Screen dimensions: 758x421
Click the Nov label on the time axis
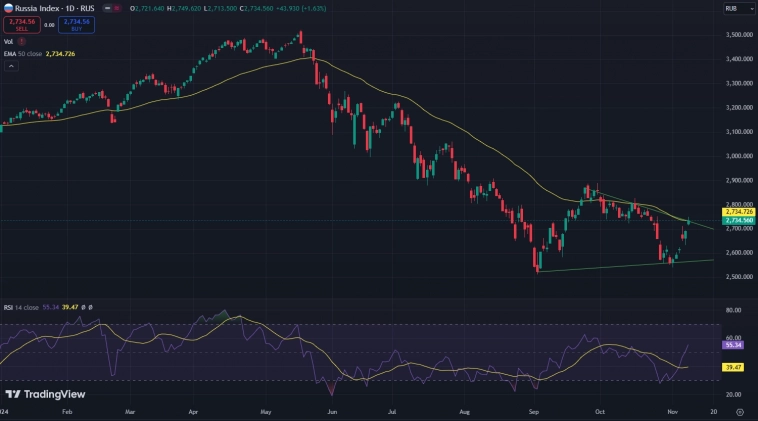672,412
